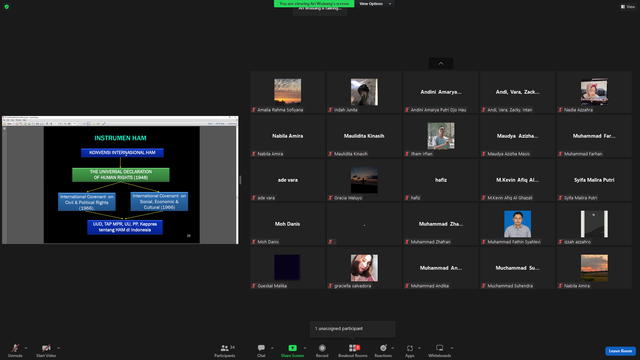Select Gracia Waluyo's video tile

point(364,180)
